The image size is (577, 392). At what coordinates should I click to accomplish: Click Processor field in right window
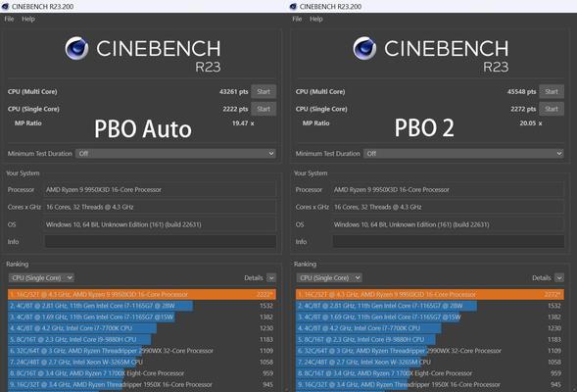tap(449, 189)
